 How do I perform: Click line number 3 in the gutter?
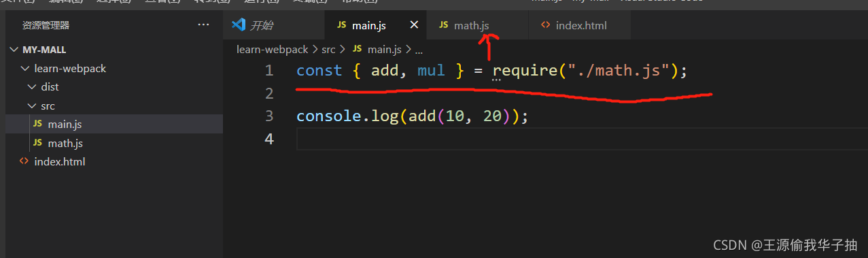[x=269, y=116]
